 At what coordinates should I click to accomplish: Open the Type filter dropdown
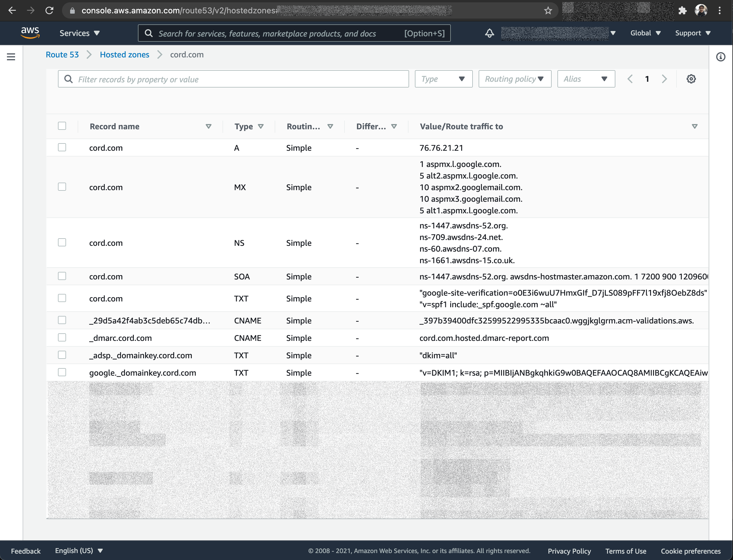tap(443, 79)
